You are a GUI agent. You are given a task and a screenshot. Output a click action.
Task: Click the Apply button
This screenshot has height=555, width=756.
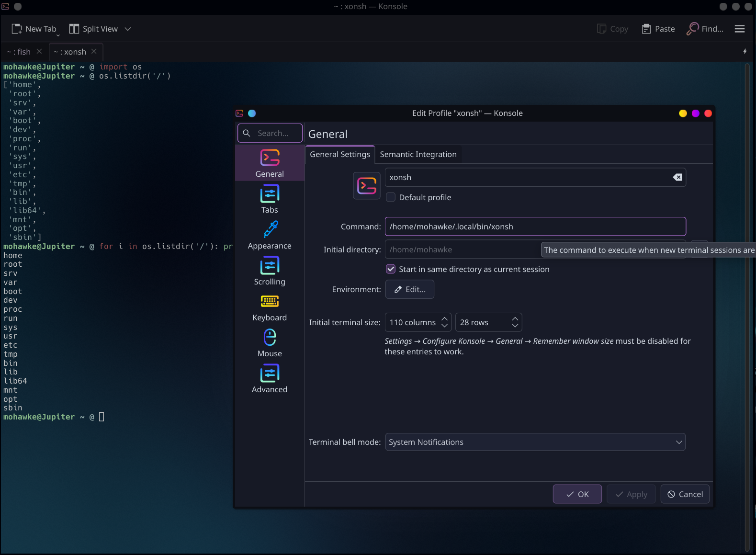point(631,494)
